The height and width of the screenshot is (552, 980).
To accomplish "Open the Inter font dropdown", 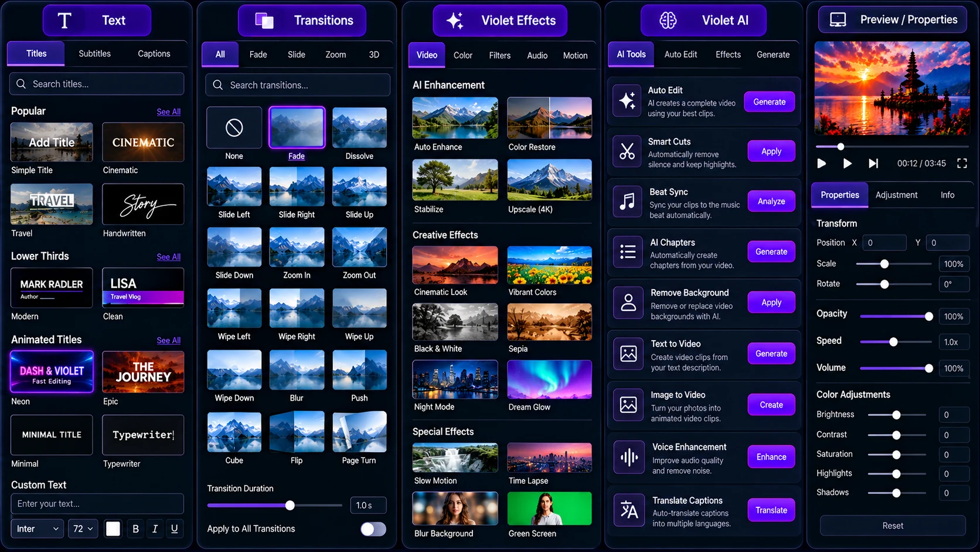I will (x=38, y=529).
